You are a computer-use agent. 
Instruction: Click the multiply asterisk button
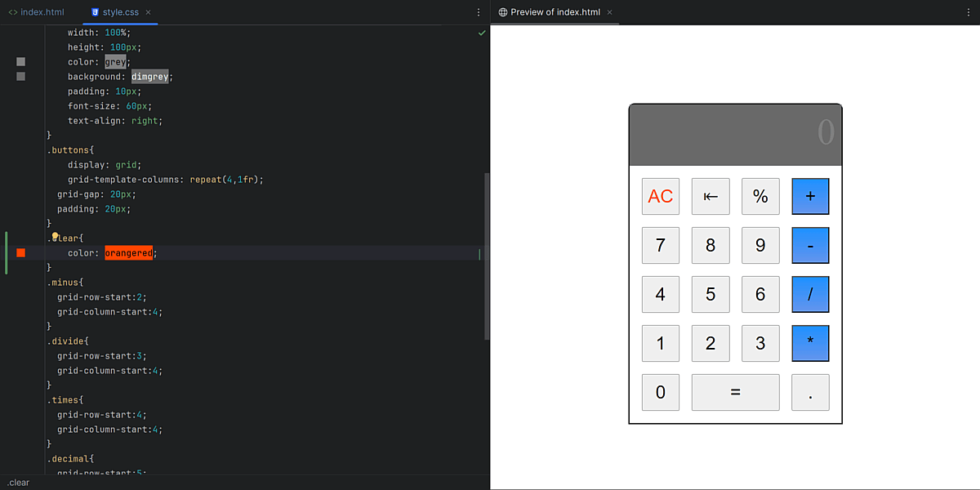(x=810, y=343)
